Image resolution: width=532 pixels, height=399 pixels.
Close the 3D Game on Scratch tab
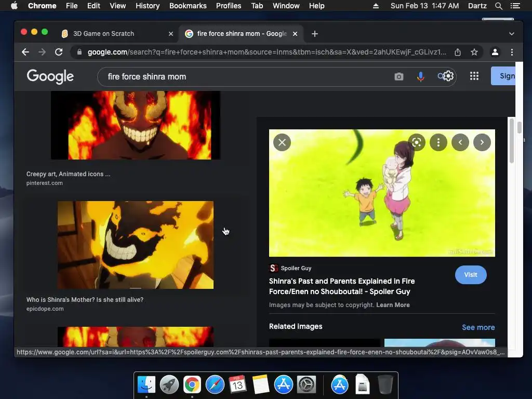pos(171,34)
